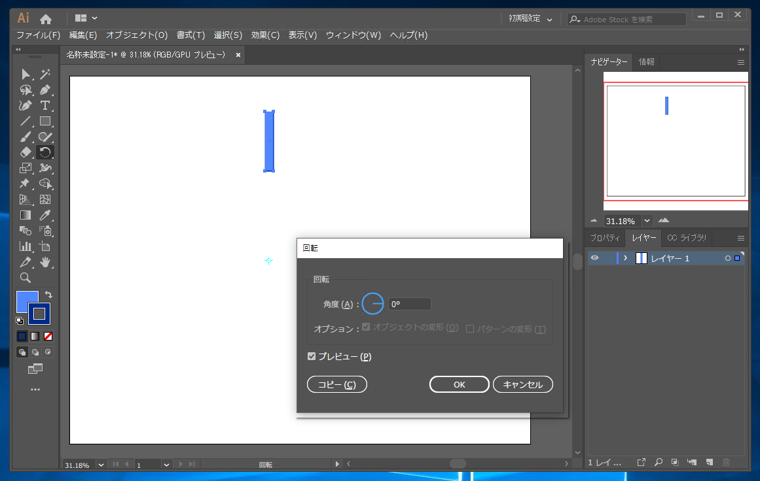Go to the Illustrator home screen
Screen dimensions: 760x481
(46, 19)
